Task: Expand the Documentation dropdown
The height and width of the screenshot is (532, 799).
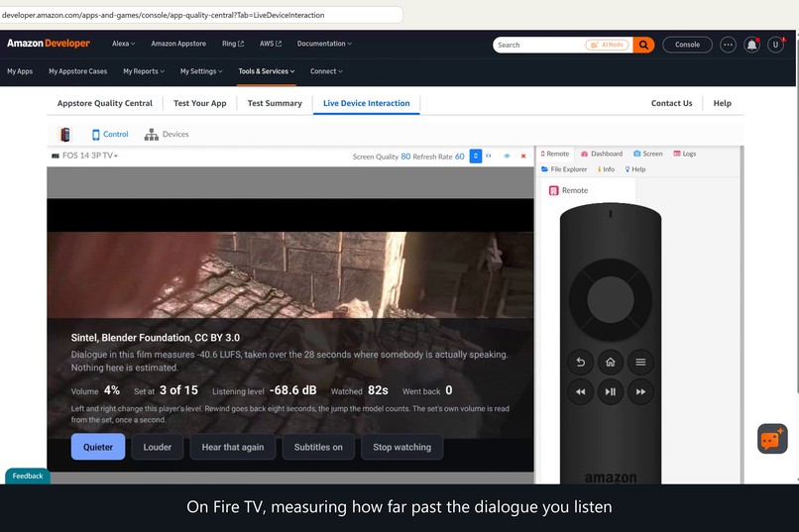Action: [324, 44]
